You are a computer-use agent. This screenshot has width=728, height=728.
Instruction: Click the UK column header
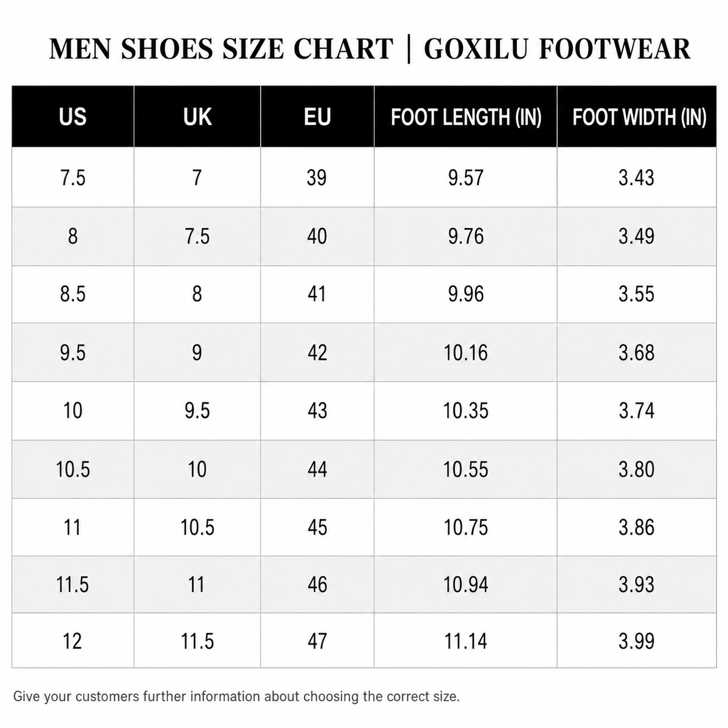[197, 116]
